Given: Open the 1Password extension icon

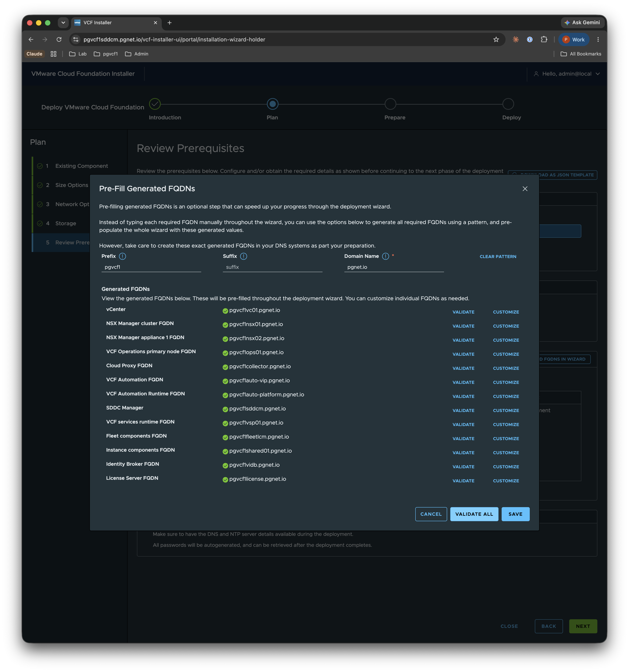Looking at the screenshot, I should (x=530, y=39).
